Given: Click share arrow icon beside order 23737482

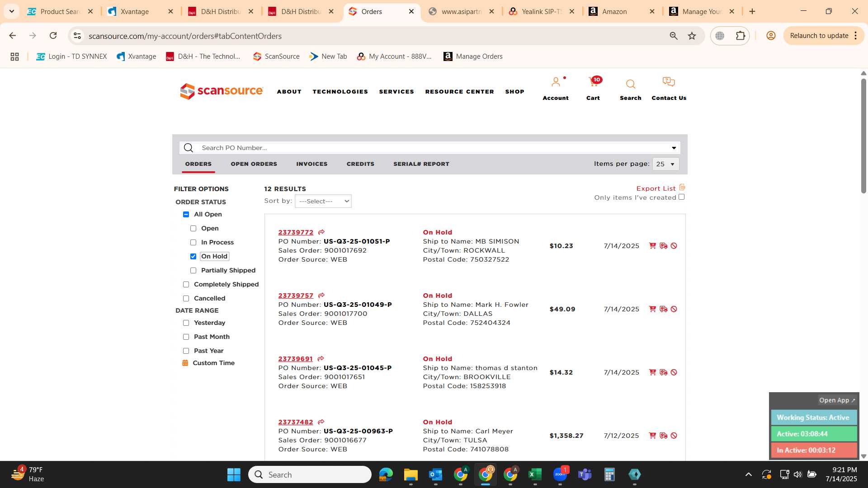Looking at the screenshot, I should pyautogui.click(x=321, y=422).
